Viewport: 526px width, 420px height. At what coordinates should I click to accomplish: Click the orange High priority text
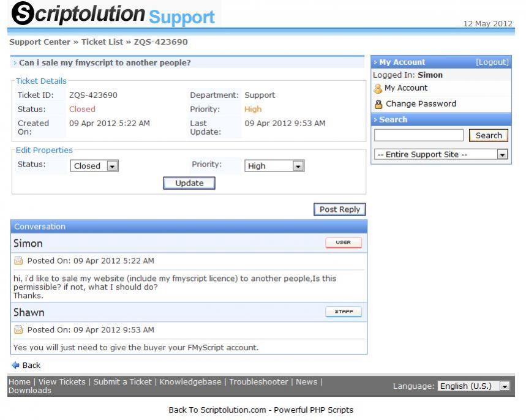click(253, 110)
